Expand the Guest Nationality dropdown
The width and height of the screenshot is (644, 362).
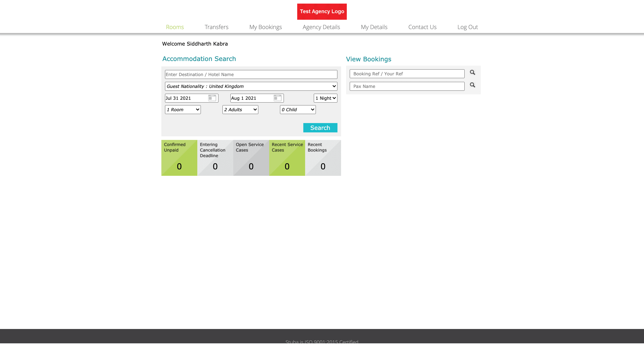click(x=251, y=86)
